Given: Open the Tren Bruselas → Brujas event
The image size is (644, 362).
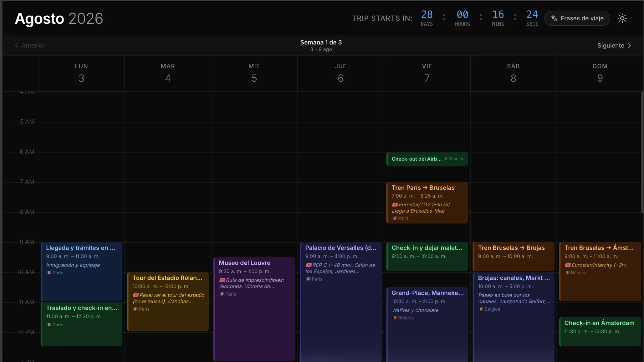Looking at the screenshot, I should tap(514, 256).
